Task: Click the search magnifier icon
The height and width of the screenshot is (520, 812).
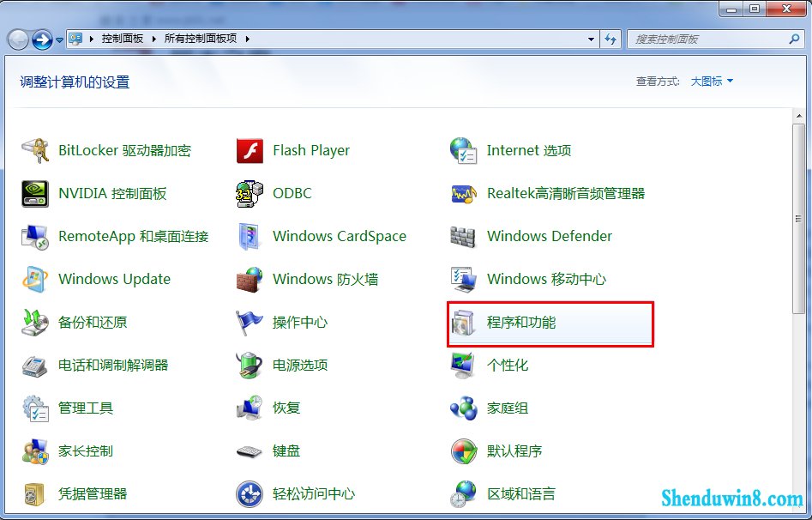Action: click(794, 39)
